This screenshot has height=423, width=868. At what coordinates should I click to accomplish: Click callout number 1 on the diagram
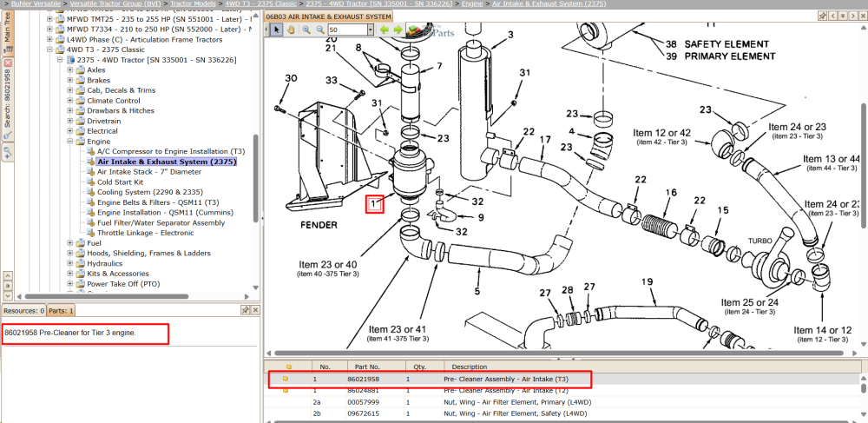coord(375,204)
